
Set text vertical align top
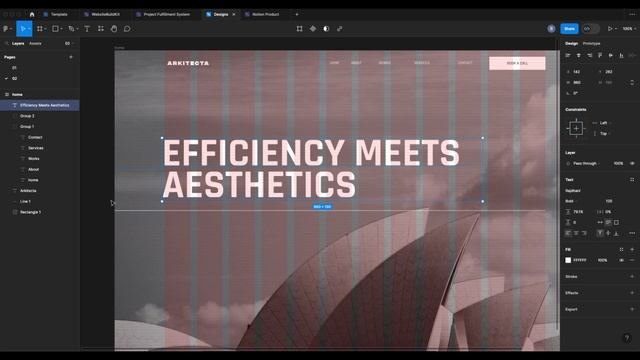tap(600, 233)
